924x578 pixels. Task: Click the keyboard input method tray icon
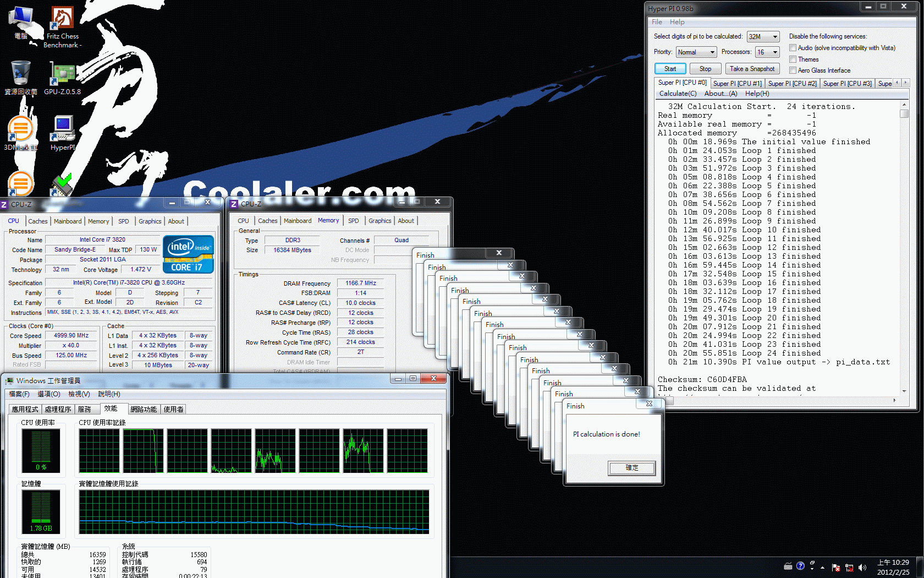click(x=788, y=566)
